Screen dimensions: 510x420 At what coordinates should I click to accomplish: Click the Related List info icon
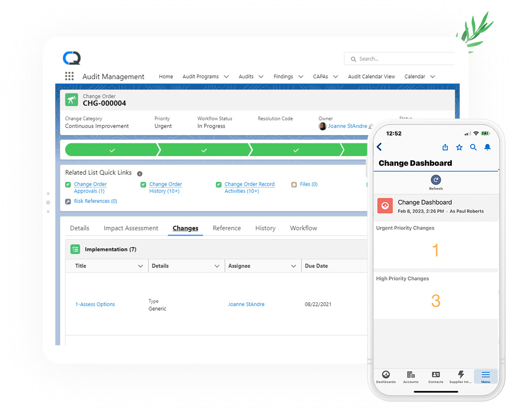[139, 174]
